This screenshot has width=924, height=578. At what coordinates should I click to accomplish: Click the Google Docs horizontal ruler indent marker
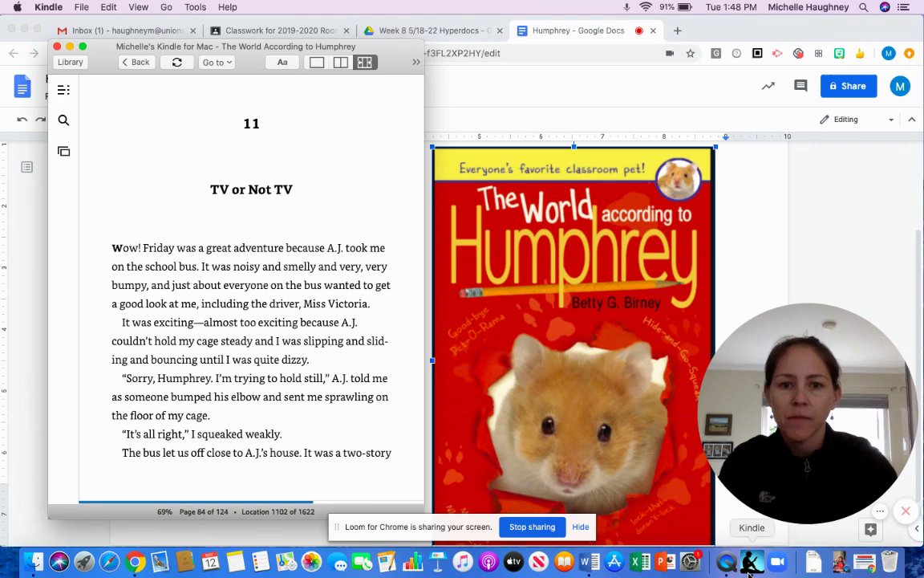pos(726,136)
